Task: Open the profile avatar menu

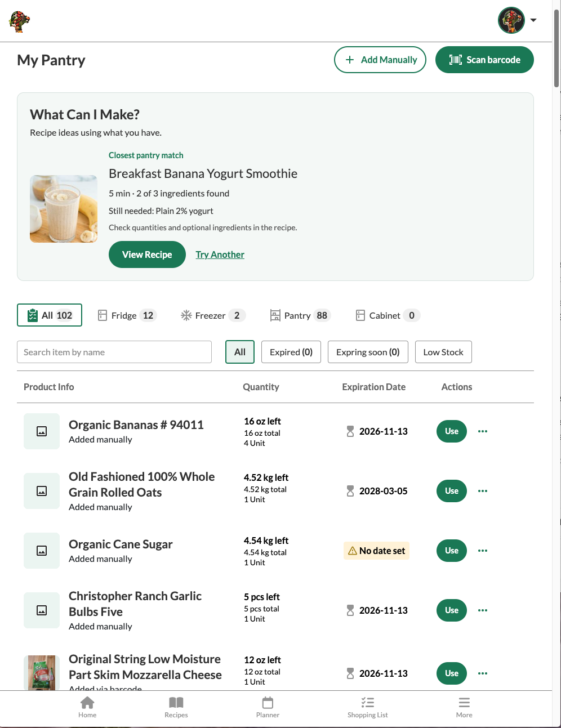Action: [x=511, y=20]
